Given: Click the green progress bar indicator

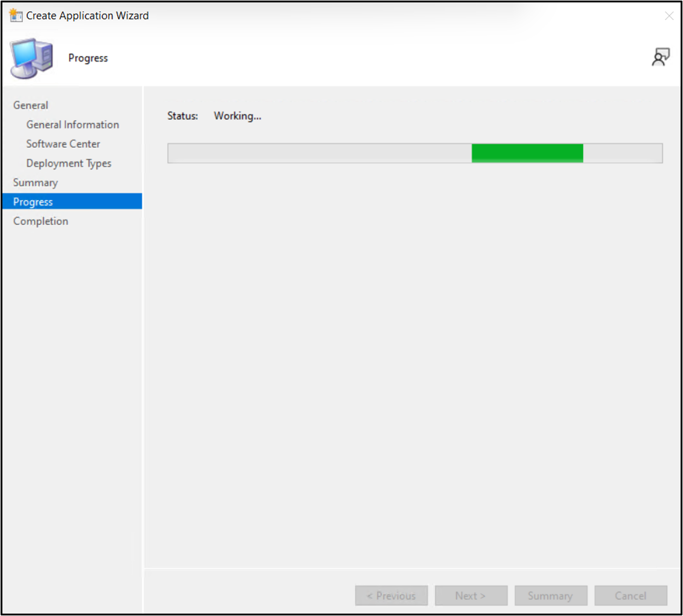Looking at the screenshot, I should (x=527, y=153).
